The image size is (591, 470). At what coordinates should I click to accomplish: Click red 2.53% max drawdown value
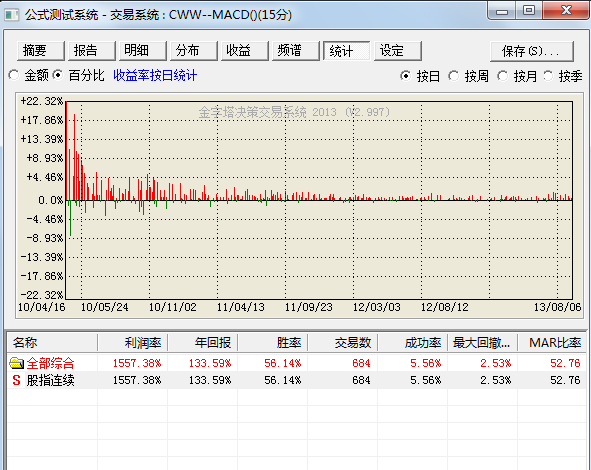(x=496, y=363)
